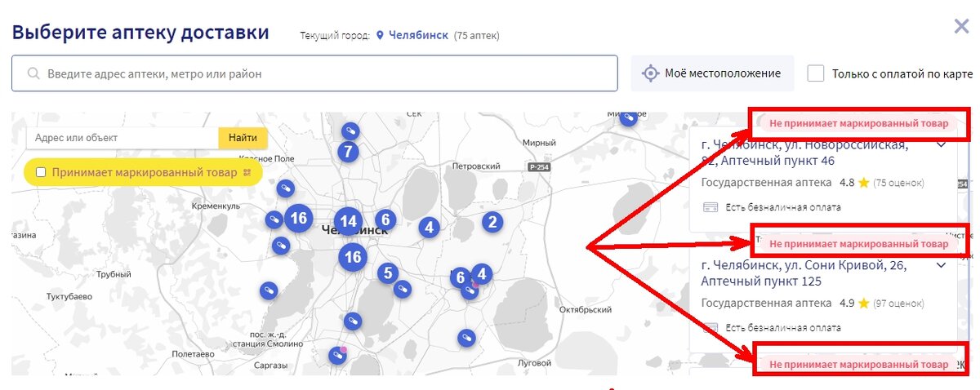This screenshot has width=980, height=390.
Task: Expand the Аптечный пункт 125 card chevron
Action: 941,265
